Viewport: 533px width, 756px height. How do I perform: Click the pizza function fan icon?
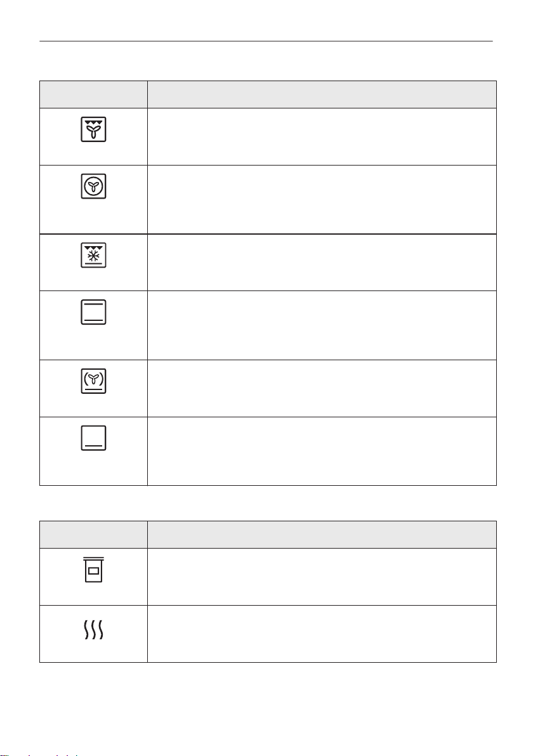click(x=93, y=381)
